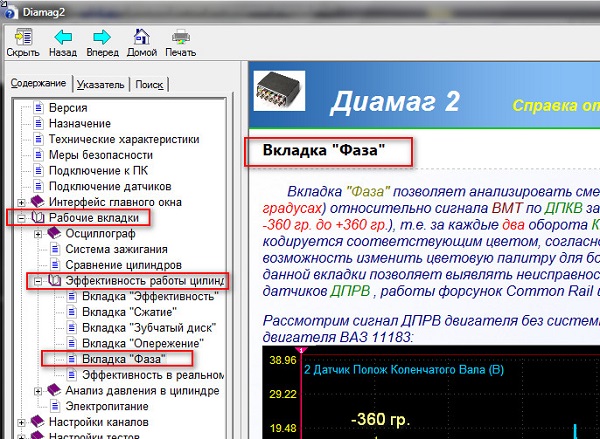Image resolution: width=600 pixels, height=439 pixels.
Task: Click the Вкладка "Сжатие" page icon
Action: pyautogui.click(x=72, y=312)
